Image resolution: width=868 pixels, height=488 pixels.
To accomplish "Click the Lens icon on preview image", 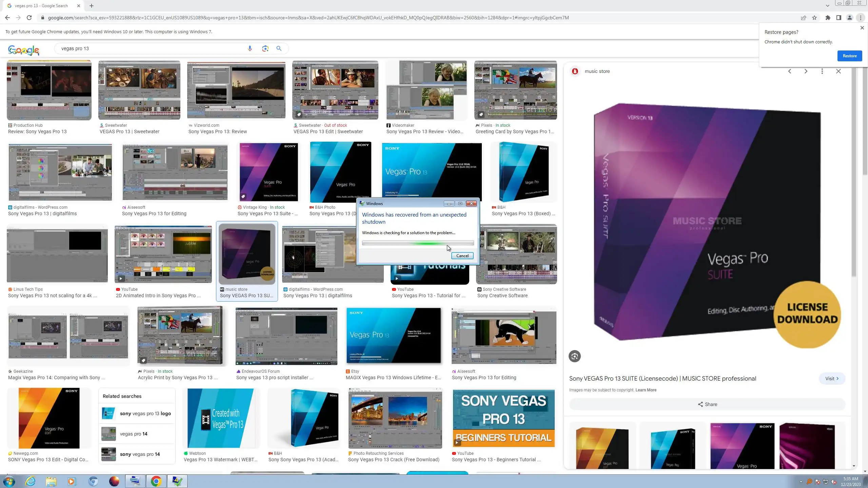I will point(574,356).
